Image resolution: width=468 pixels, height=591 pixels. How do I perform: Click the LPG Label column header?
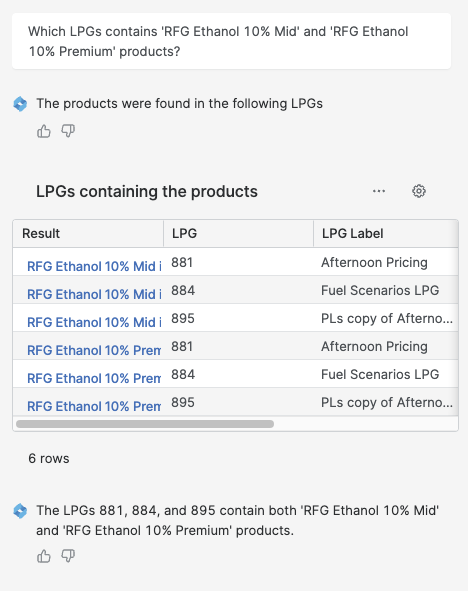[386, 234]
